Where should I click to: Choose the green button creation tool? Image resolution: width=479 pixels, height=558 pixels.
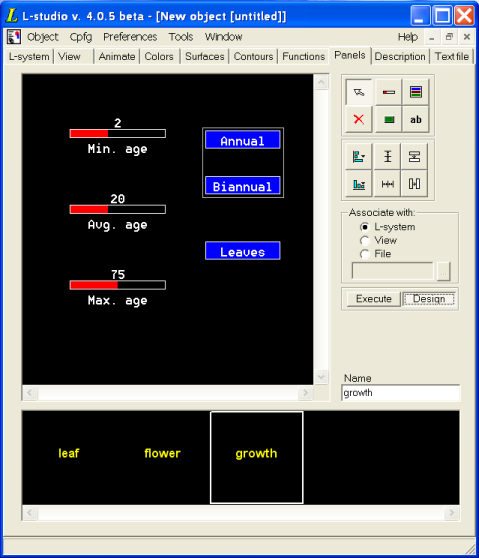tap(388, 119)
